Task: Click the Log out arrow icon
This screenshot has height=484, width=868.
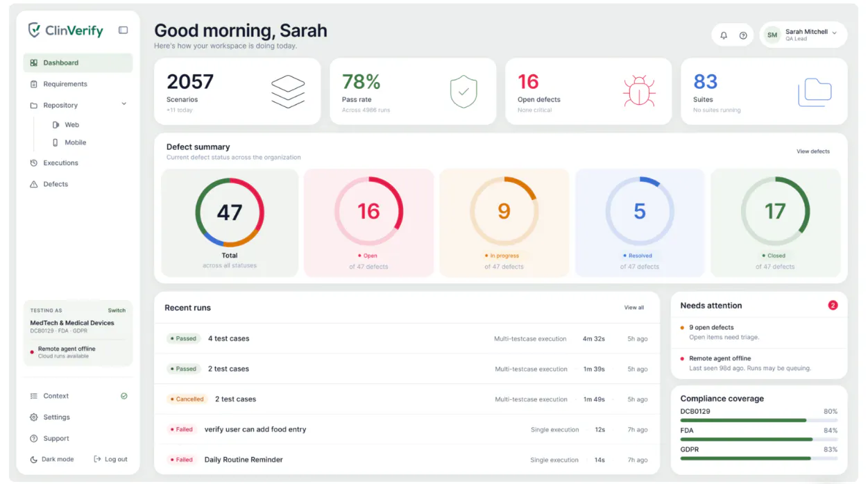Action: pyautogui.click(x=97, y=460)
